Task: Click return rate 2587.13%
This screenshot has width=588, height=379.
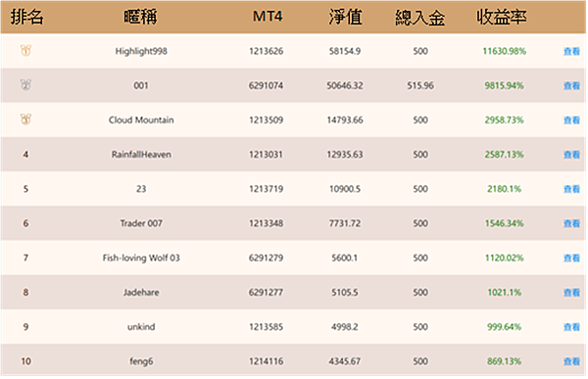Action: 505,155
